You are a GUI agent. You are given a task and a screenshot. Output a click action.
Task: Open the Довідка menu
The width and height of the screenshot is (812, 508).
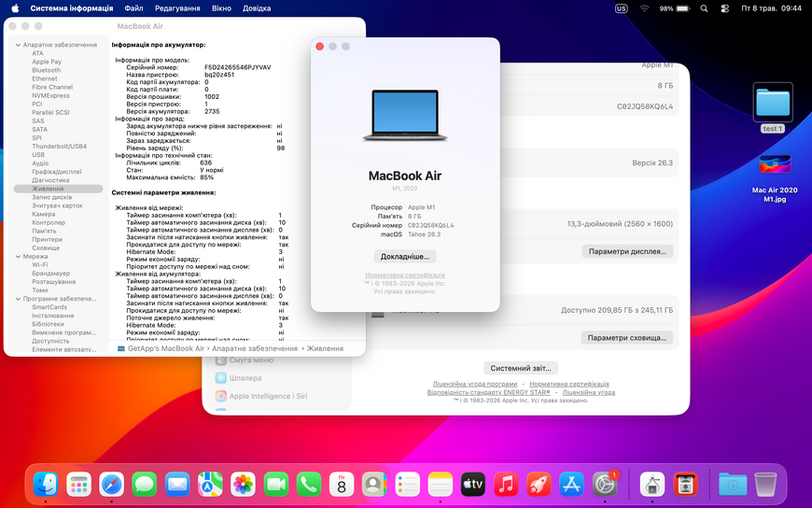pyautogui.click(x=257, y=8)
